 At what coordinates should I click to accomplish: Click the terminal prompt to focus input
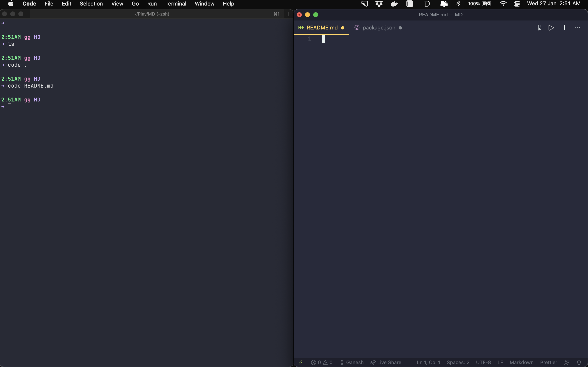10,107
